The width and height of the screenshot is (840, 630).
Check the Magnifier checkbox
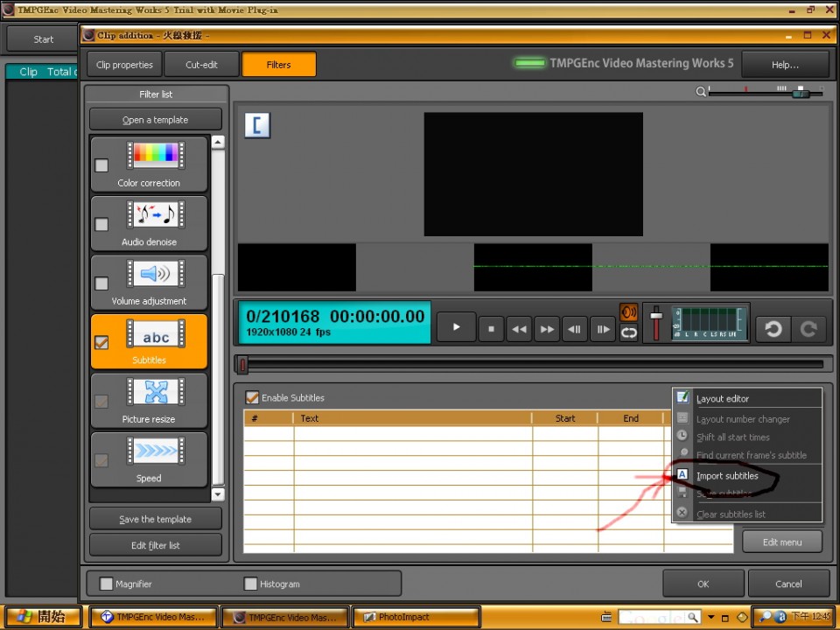coord(107,584)
